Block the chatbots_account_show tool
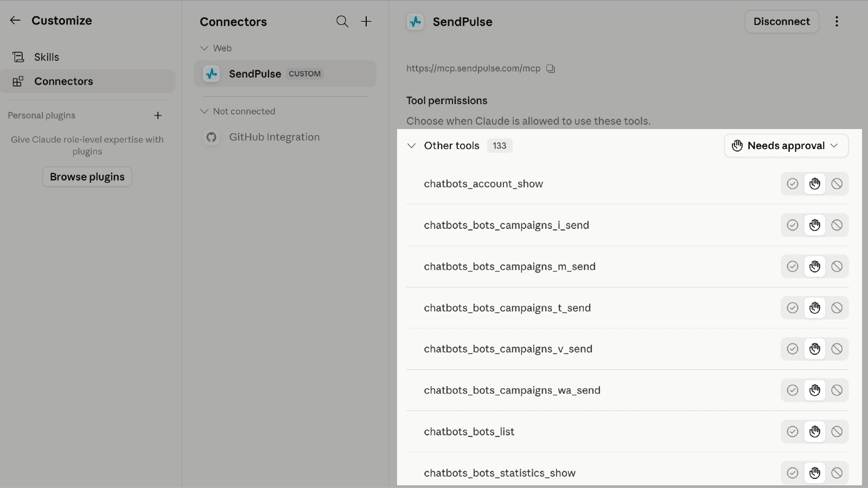Screen dimensions: 868x488 tap(837, 184)
